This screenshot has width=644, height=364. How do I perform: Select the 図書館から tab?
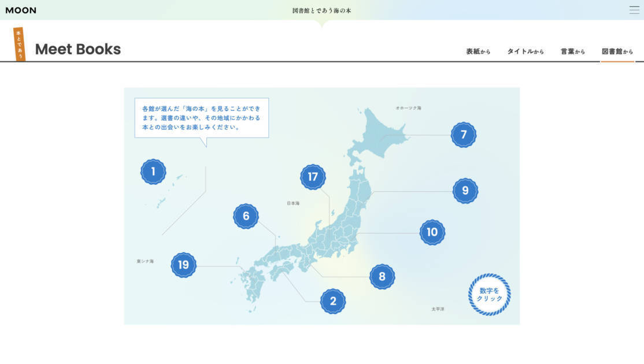617,51
